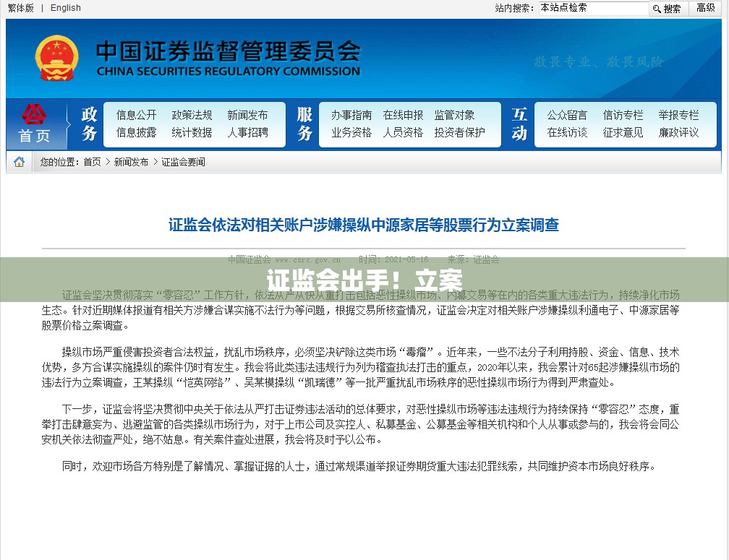Open 举报专栏 interaction link

(678, 115)
